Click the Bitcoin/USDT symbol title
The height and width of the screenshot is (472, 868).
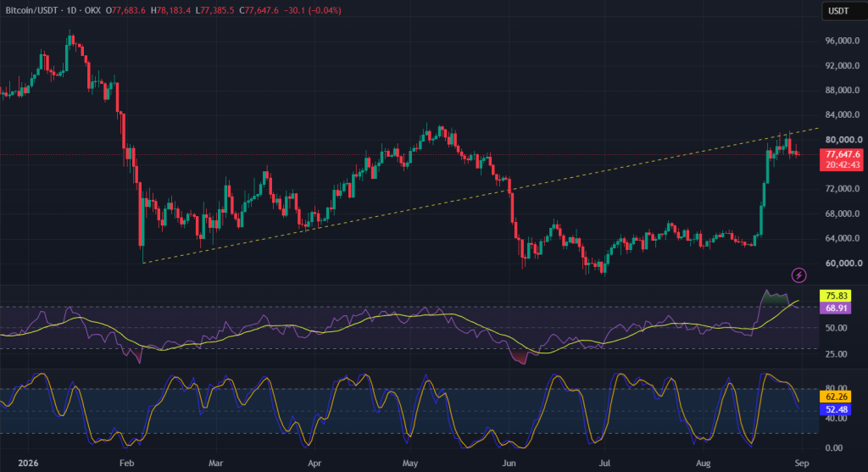pos(31,10)
